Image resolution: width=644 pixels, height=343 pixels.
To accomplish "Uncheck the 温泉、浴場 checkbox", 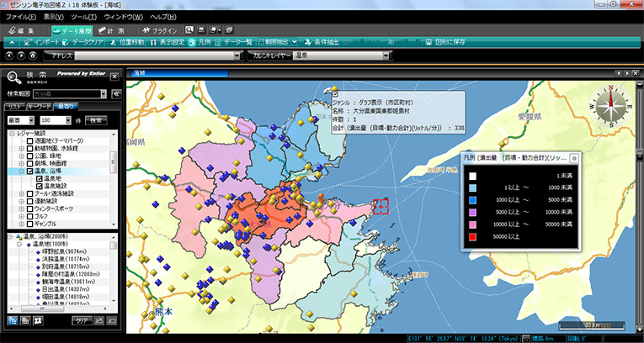I will [x=30, y=171].
